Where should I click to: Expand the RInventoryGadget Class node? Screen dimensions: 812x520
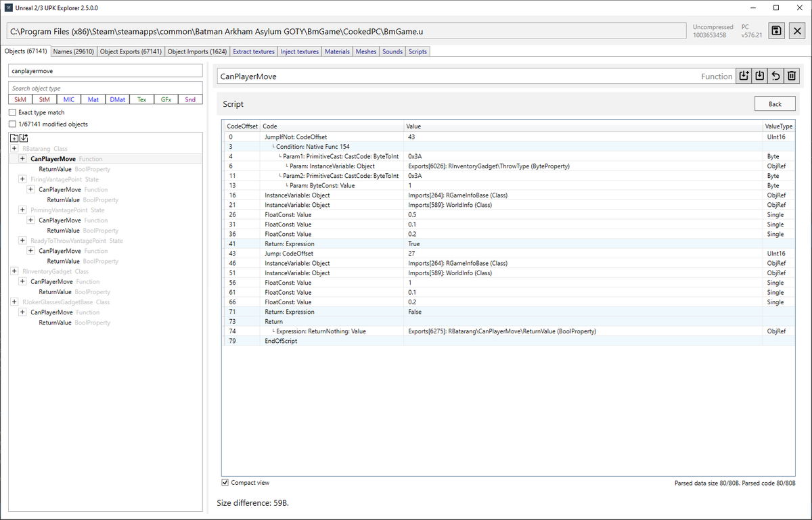pos(14,271)
